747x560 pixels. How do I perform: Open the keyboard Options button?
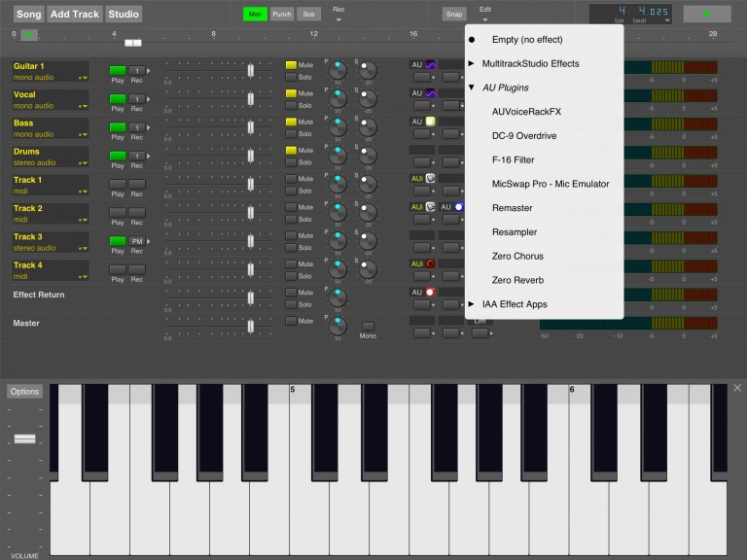[x=25, y=392]
